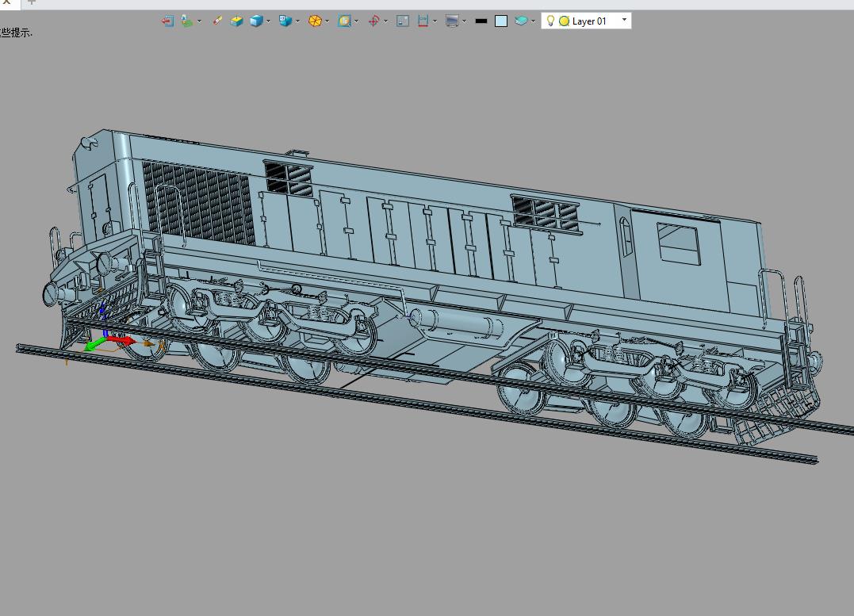Click the yellow circle icon before Layer 01

[565, 21]
